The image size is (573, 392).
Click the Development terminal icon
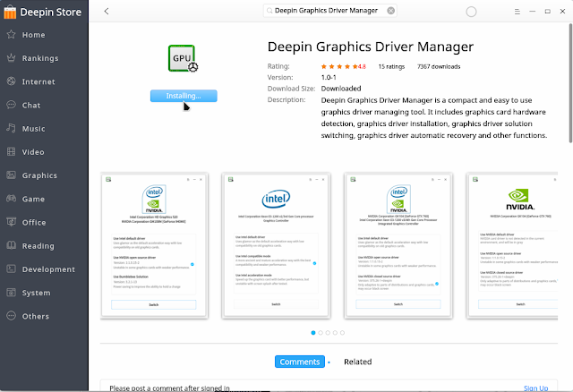click(12, 268)
